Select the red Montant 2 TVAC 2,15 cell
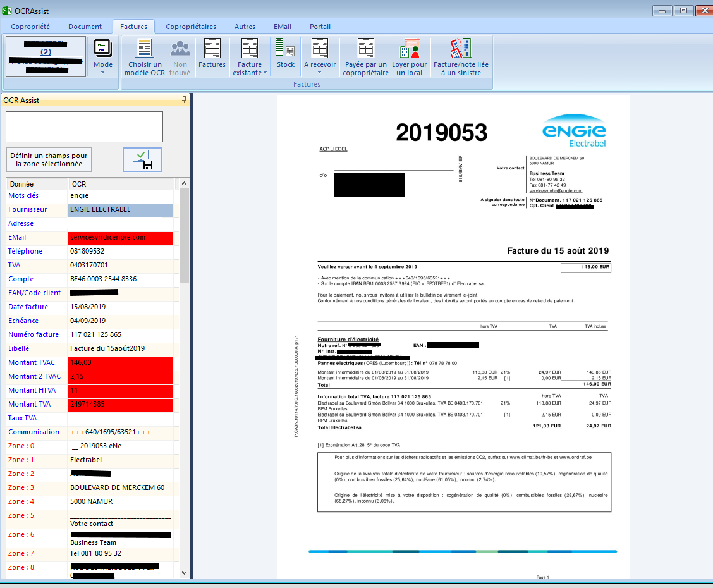This screenshot has width=713, height=588. (121, 377)
